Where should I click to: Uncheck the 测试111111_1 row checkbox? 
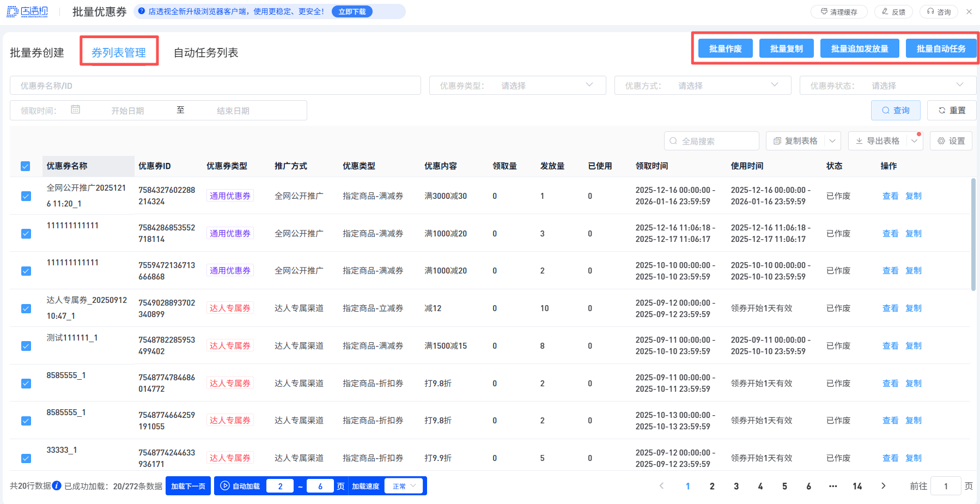point(26,346)
